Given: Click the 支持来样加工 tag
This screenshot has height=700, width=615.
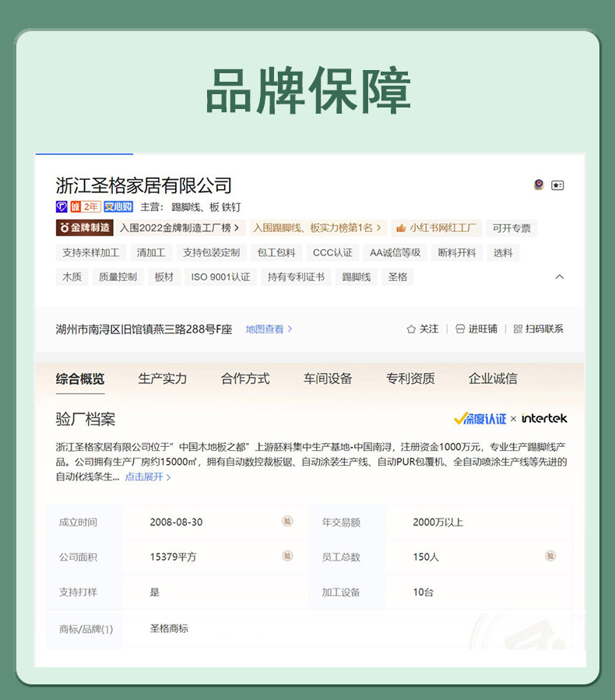Looking at the screenshot, I should 91,253.
